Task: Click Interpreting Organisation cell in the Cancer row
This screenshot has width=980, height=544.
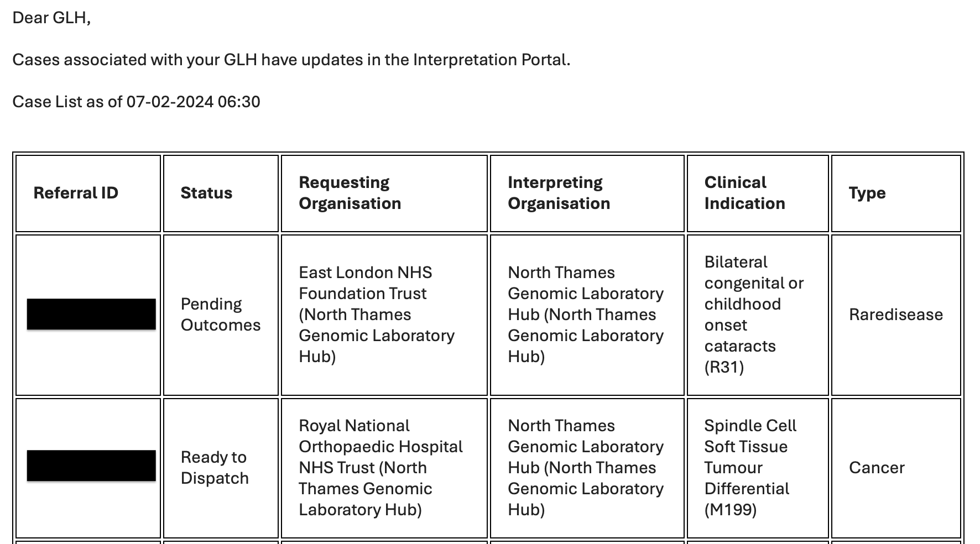Action: click(x=585, y=468)
